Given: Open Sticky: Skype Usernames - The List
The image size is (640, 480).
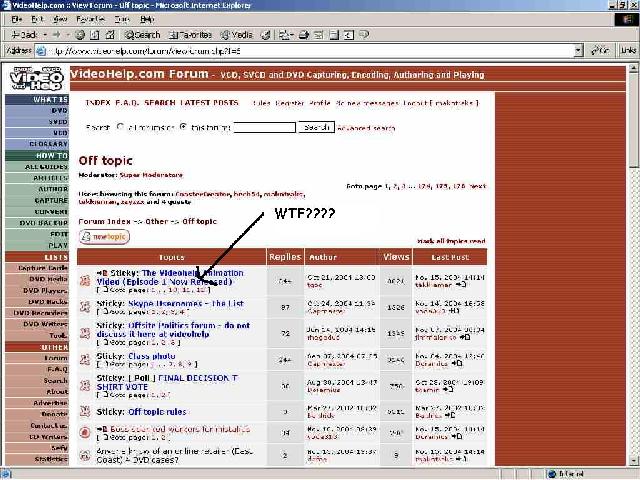Looking at the screenshot, I should pos(186,303).
